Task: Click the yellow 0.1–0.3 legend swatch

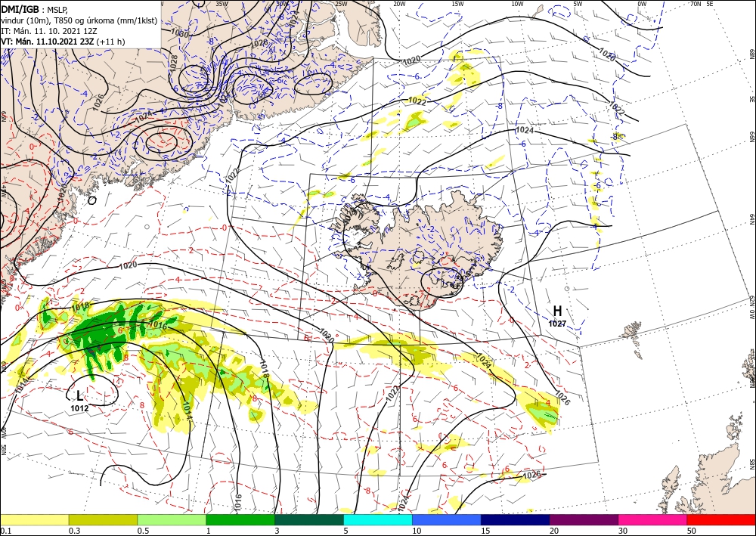Action: pos(34,519)
